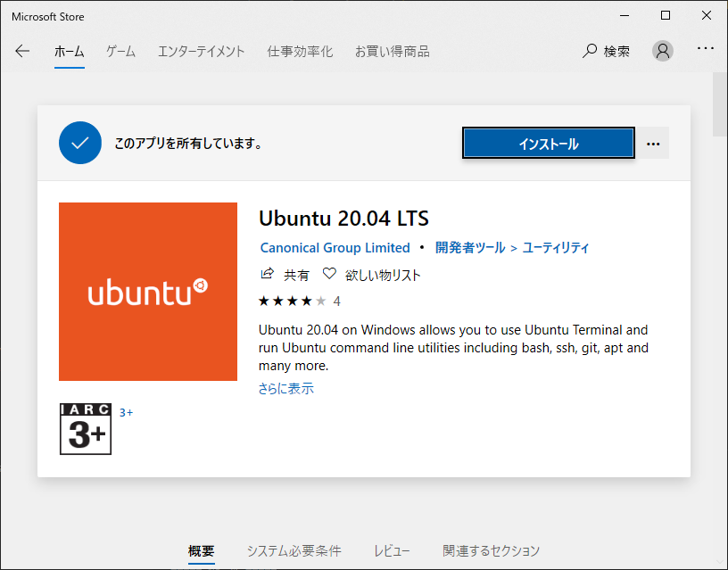Screen dimensions: 728x570
Task: Go back with the back arrow
Action: tap(21, 51)
